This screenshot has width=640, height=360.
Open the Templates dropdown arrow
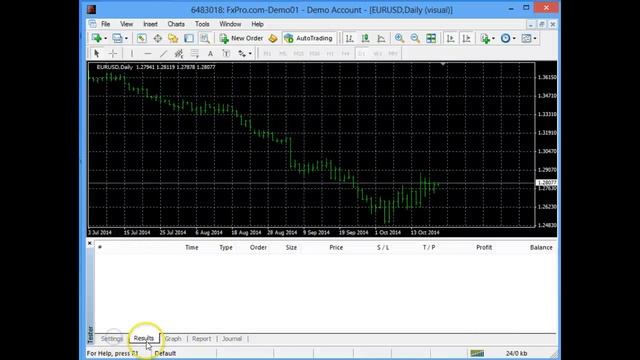click(535, 38)
